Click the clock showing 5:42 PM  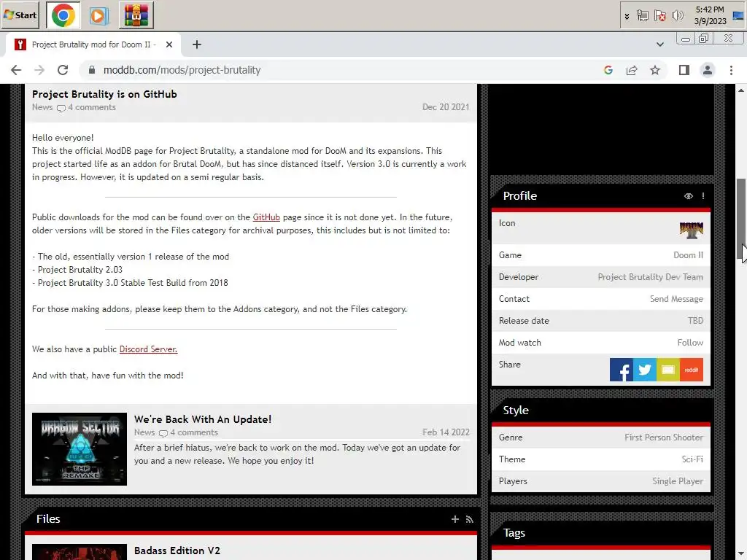(x=710, y=15)
